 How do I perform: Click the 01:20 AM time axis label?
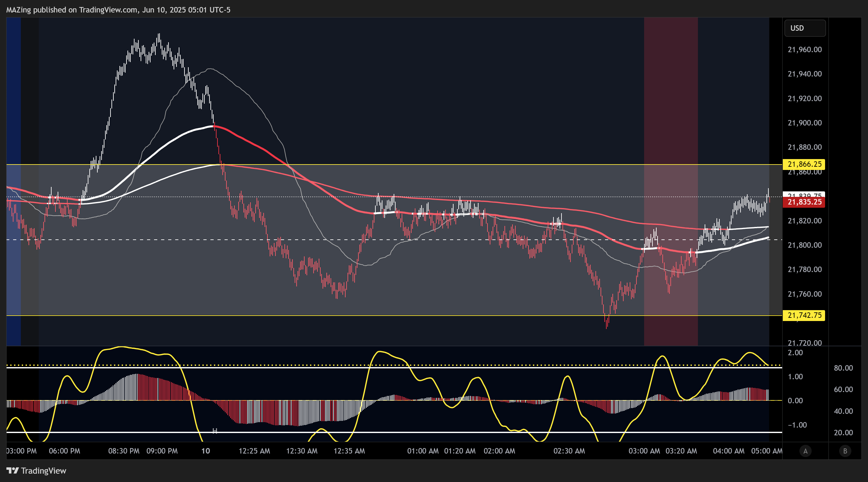point(460,451)
